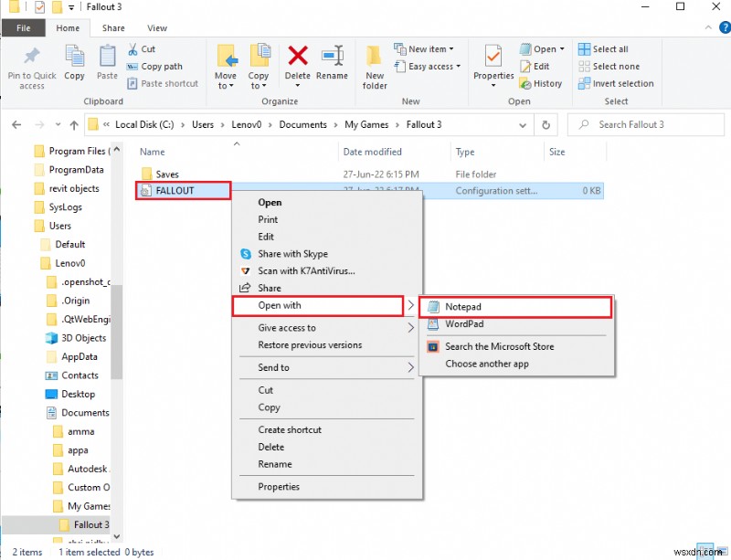Click Edit in Open group
The image size is (731, 560).
coord(535,66)
